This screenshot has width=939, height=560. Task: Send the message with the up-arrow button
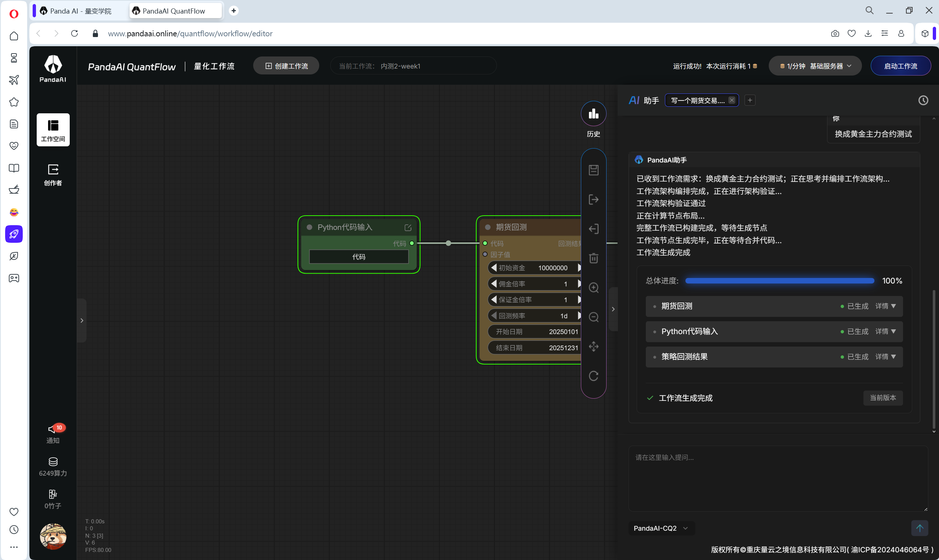[919, 528]
